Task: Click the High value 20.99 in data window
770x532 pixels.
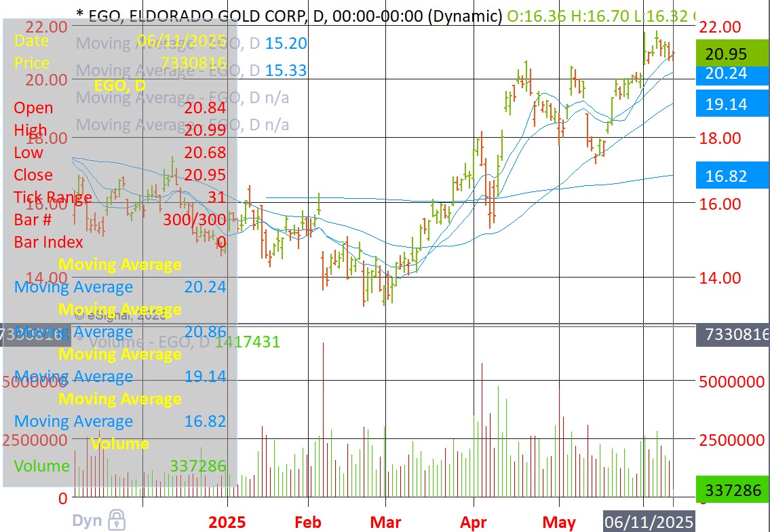Action: [x=206, y=130]
